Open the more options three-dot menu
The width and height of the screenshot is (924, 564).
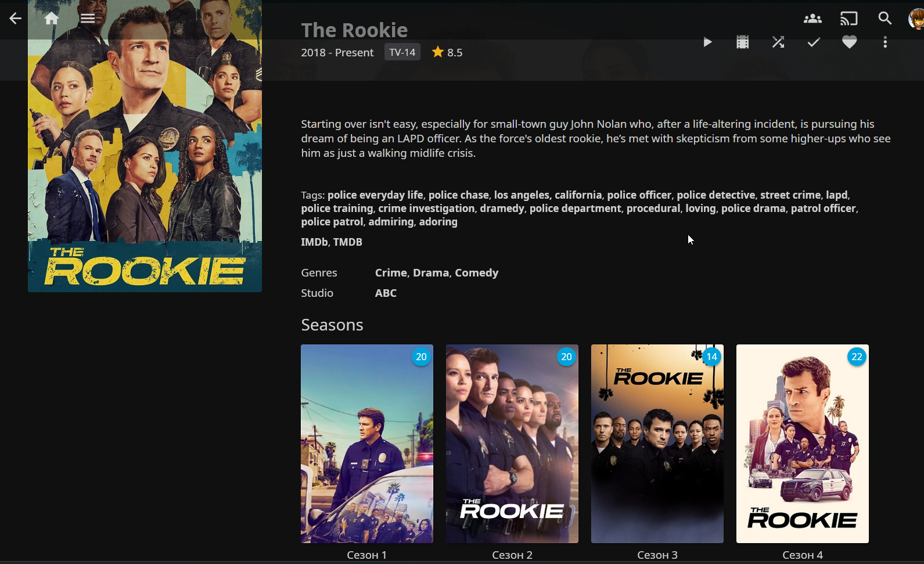tap(885, 42)
